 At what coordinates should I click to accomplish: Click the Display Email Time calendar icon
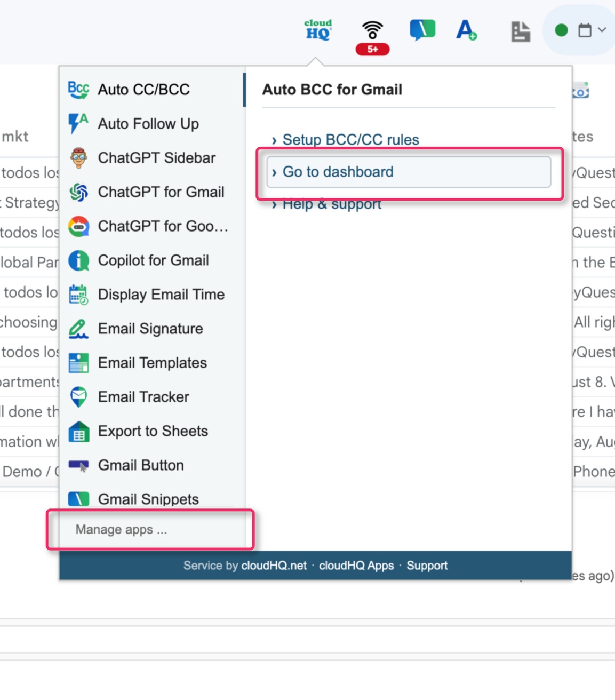pos(78,295)
